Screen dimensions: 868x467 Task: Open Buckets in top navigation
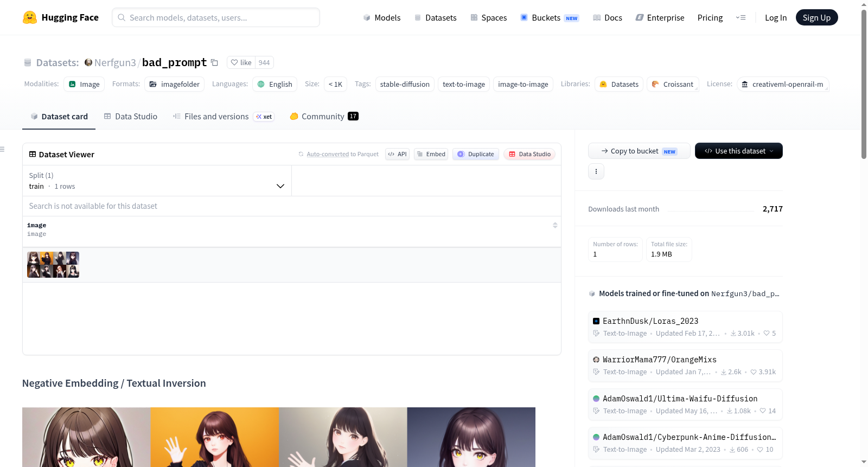(x=550, y=17)
